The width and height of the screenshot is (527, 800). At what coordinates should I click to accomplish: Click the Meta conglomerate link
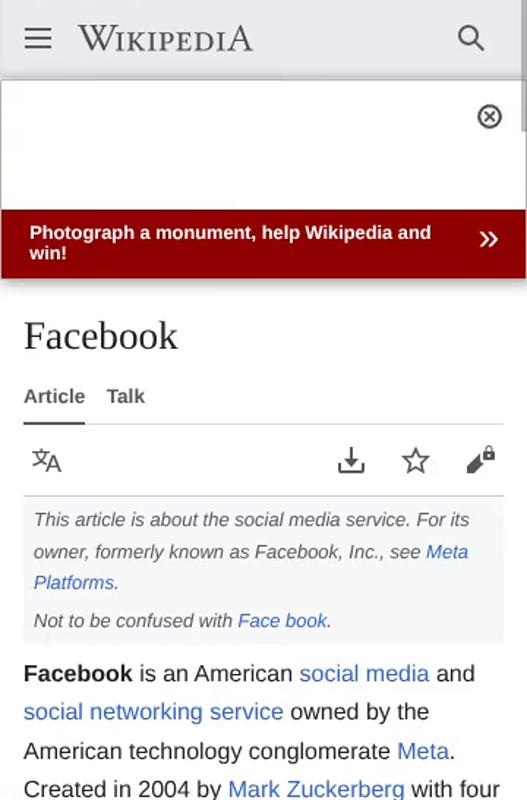click(423, 751)
